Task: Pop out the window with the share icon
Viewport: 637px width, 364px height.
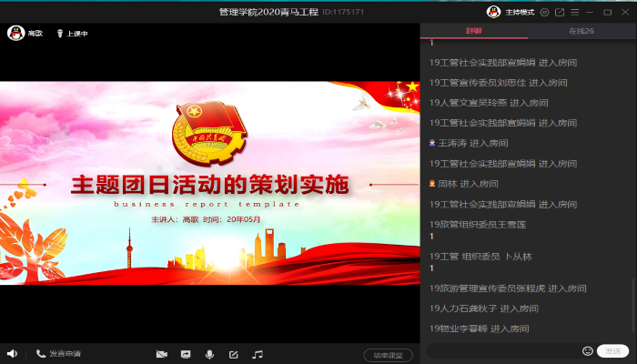Action: [x=560, y=12]
